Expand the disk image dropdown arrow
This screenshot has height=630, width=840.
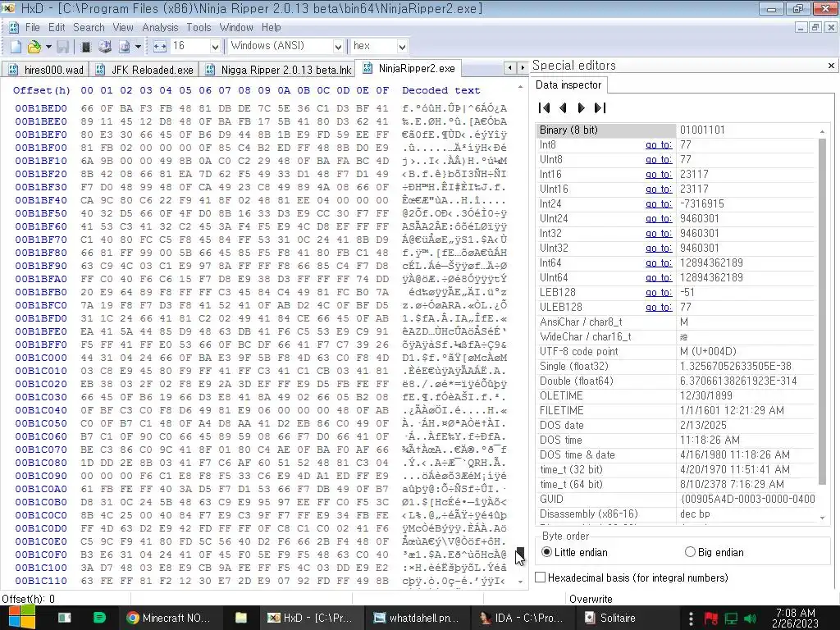coord(138,47)
